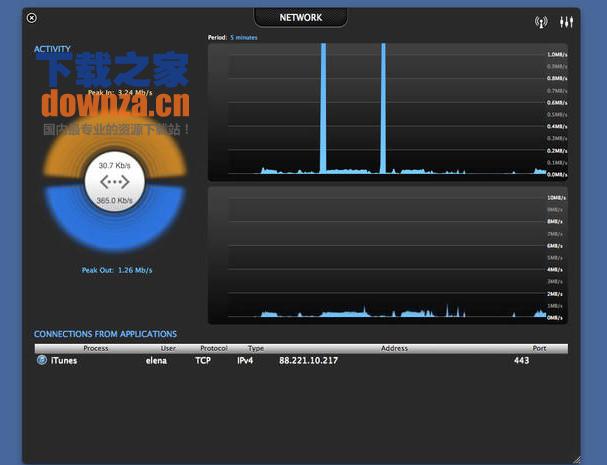Click the 88.221.10.217 address cell
This screenshot has height=465, width=607.
pyautogui.click(x=308, y=361)
